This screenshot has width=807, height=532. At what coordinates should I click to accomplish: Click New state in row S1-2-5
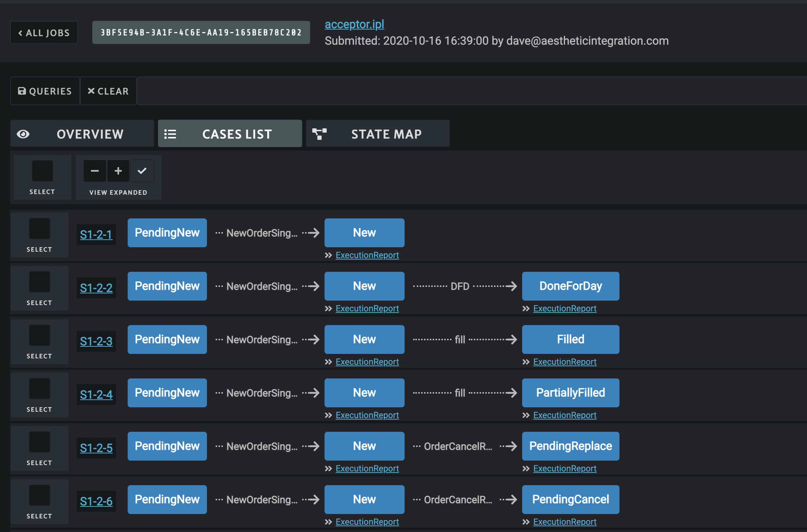[365, 446]
